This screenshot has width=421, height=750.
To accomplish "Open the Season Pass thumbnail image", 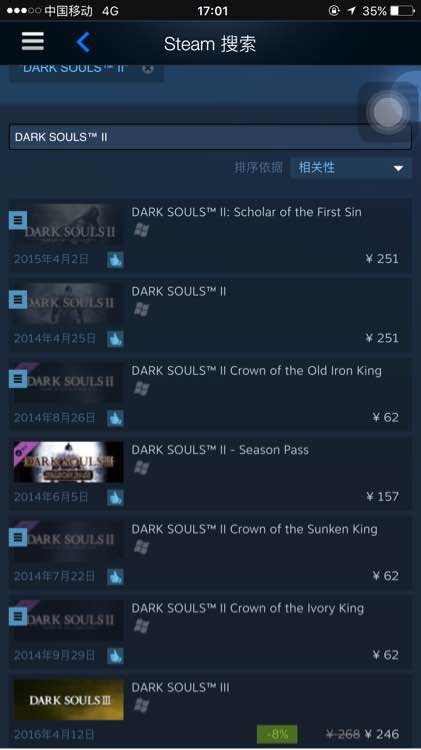I will click(68, 462).
